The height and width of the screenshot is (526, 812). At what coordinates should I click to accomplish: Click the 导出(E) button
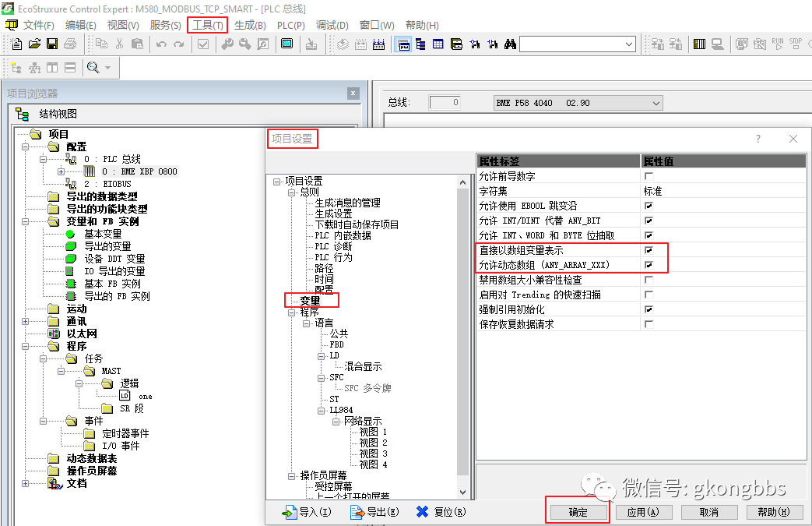375,512
